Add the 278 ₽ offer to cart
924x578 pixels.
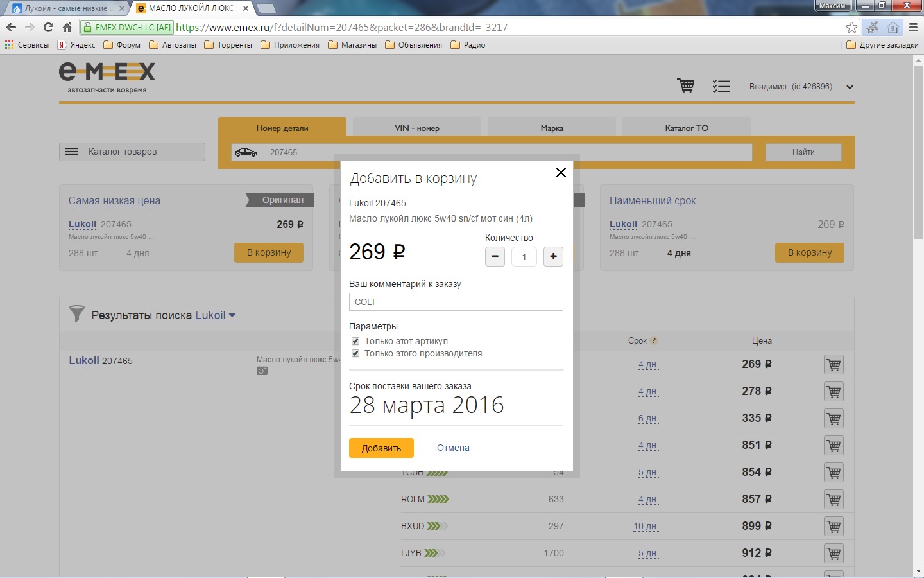tap(834, 392)
